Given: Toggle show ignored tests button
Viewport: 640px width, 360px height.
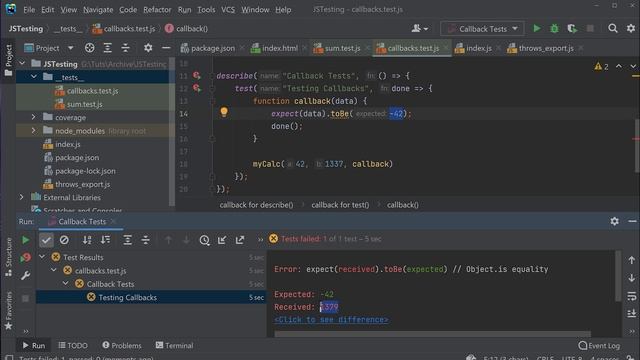Looking at the screenshot, I should tap(64, 240).
